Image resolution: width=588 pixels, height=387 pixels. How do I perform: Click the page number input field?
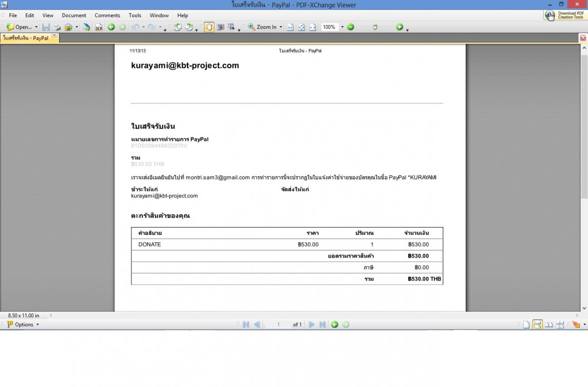pos(278,324)
